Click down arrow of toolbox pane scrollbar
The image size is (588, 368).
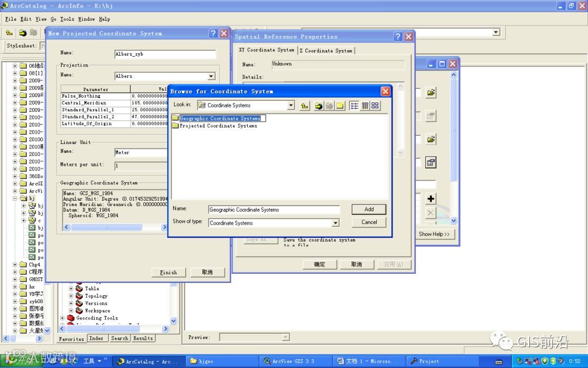pyautogui.click(x=173, y=321)
